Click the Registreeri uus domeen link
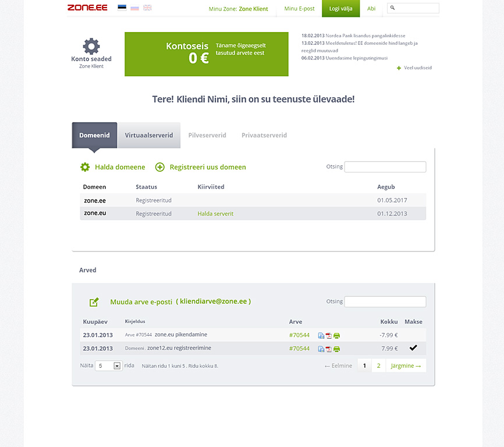 208,167
